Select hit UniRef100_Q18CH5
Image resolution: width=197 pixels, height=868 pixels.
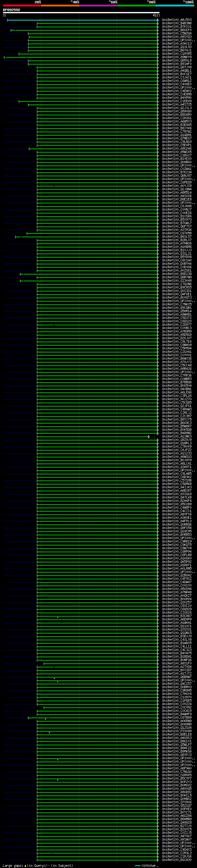[177, 531]
